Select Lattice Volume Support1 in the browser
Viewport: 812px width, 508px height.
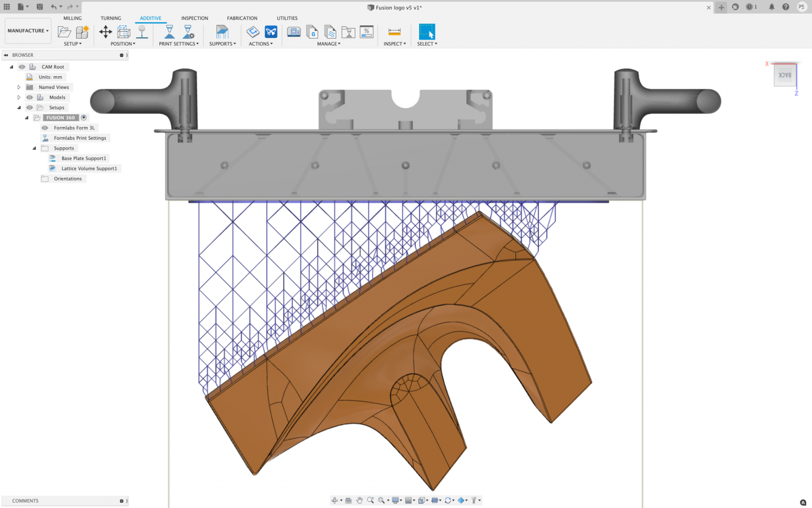89,168
